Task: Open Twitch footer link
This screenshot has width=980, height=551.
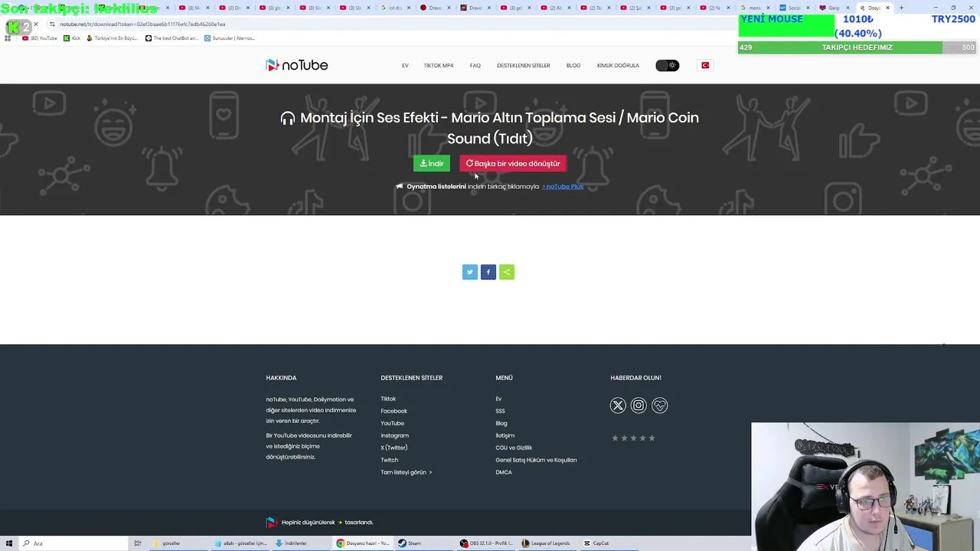Action: pos(389,460)
